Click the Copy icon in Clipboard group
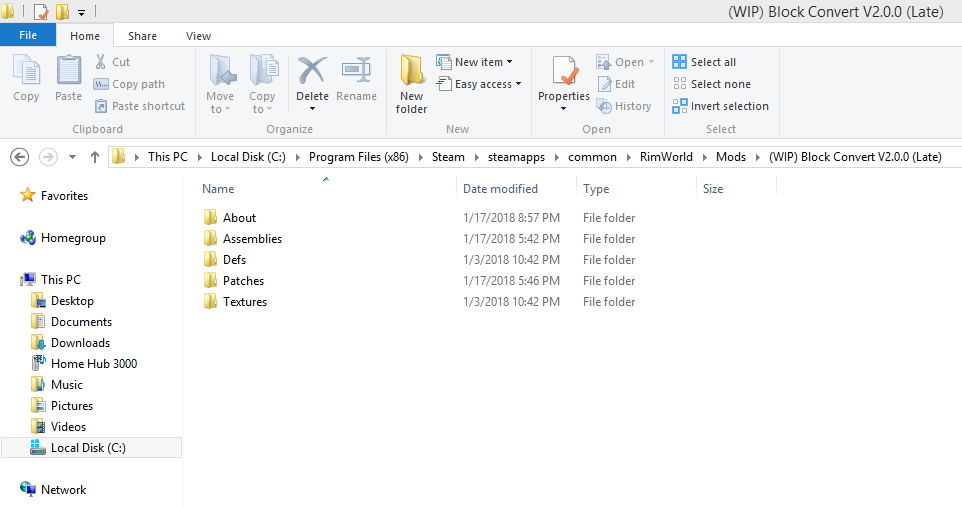Viewport: 962px width, 507px height. coord(26,70)
